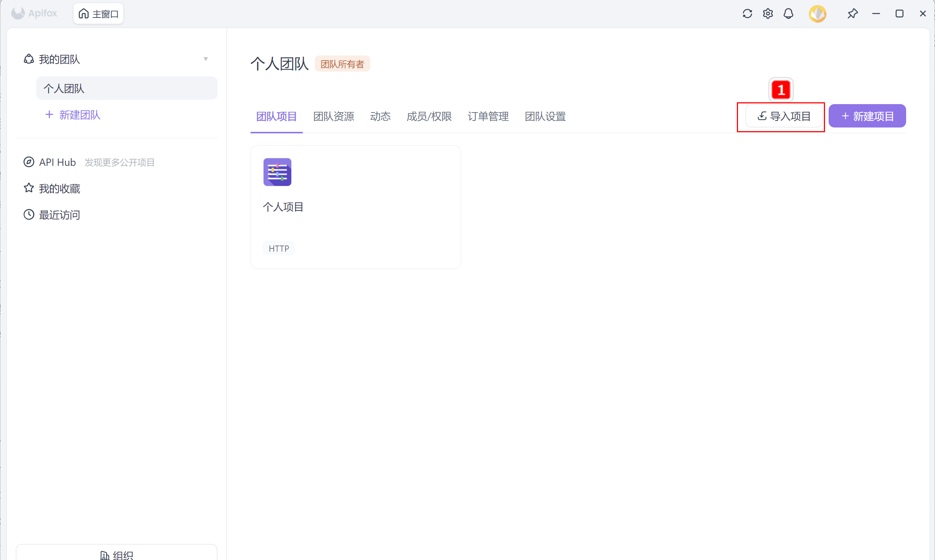Image resolution: width=935 pixels, height=560 pixels.
Task: Click the 导入项目 button
Action: pos(784,116)
